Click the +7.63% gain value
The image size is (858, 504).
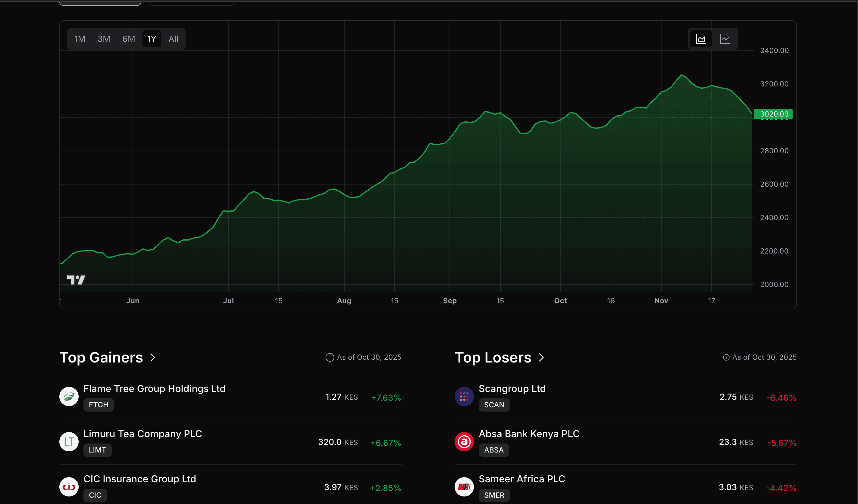click(386, 397)
